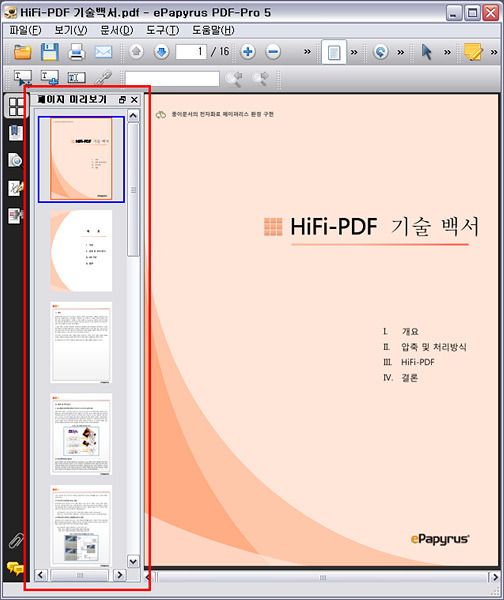504x600 pixels.
Task: Select the sticky note annotation tool
Action: [473, 52]
